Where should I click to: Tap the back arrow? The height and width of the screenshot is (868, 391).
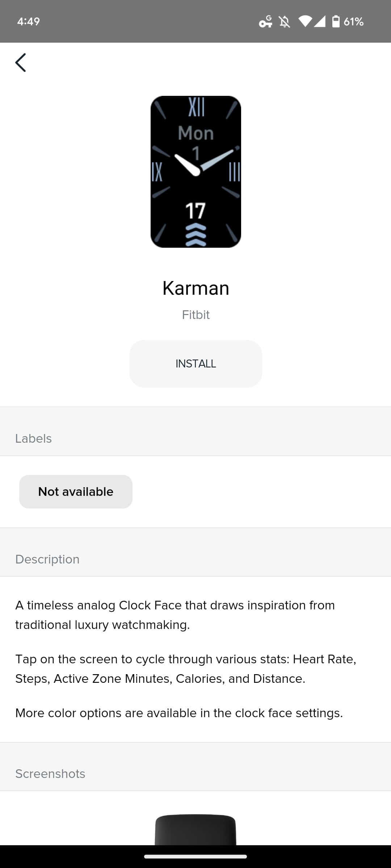(x=21, y=63)
